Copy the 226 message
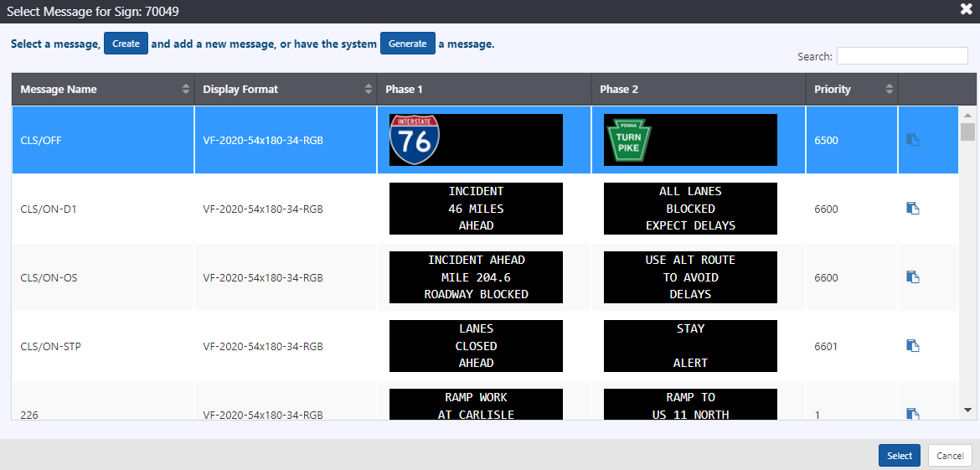The image size is (980, 470). coord(912,414)
